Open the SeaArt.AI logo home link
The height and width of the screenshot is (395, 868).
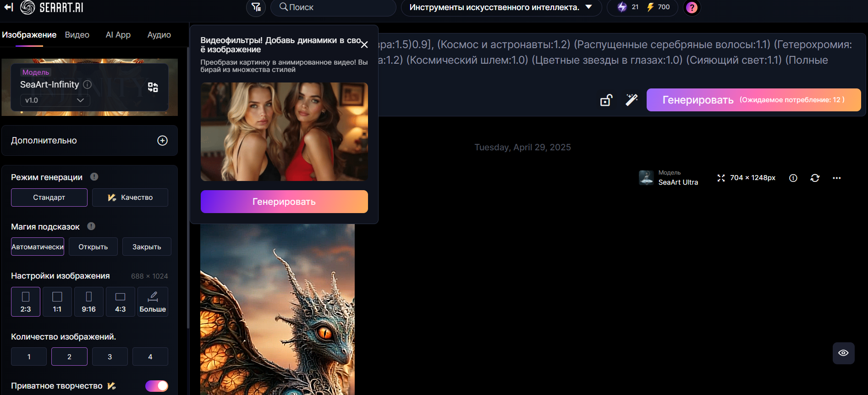point(52,7)
